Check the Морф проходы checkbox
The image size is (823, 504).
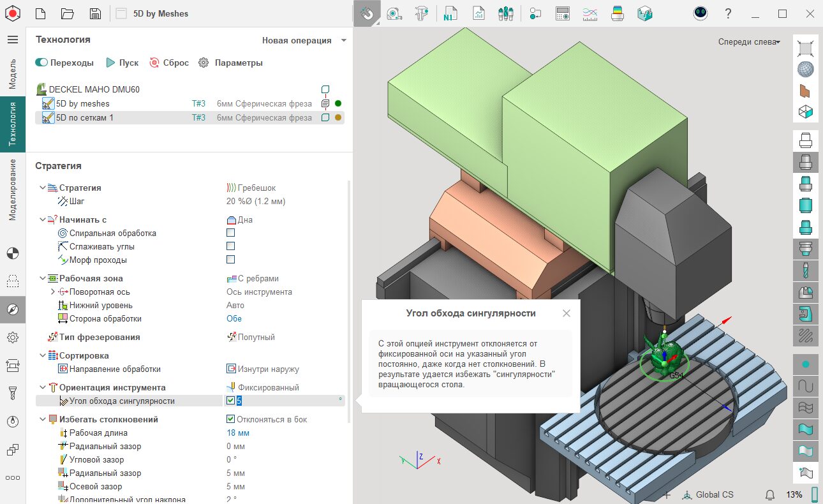point(231,260)
